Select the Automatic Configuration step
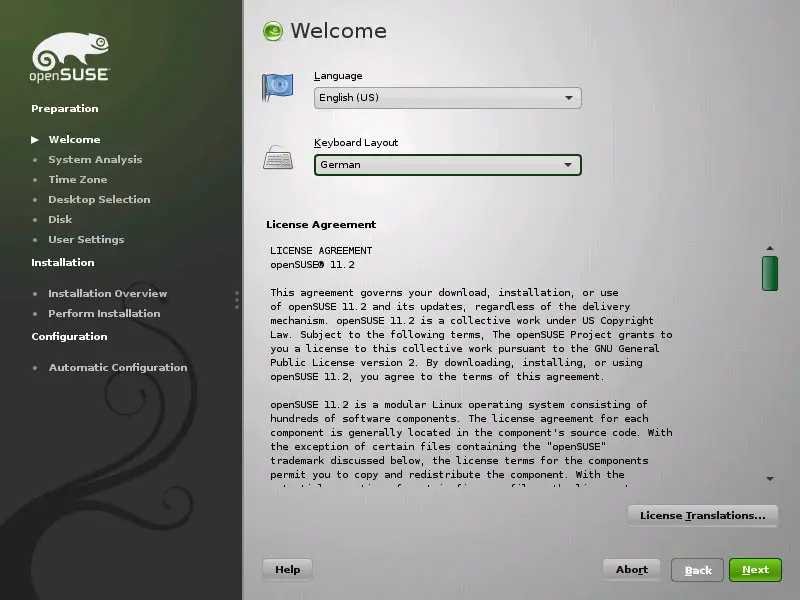800x600 pixels. tap(118, 367)
